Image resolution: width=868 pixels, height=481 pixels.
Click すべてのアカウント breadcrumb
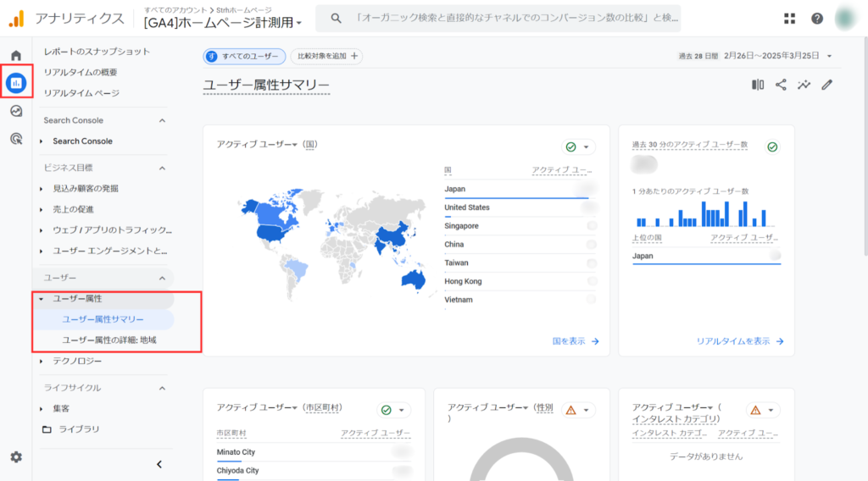[175, 10]
